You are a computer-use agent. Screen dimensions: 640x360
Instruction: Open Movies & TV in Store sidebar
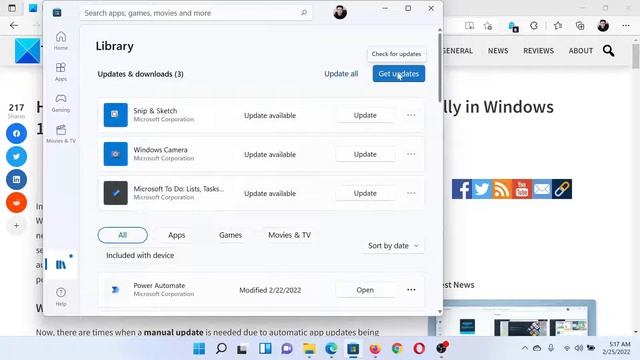click(x=61, y=133)
